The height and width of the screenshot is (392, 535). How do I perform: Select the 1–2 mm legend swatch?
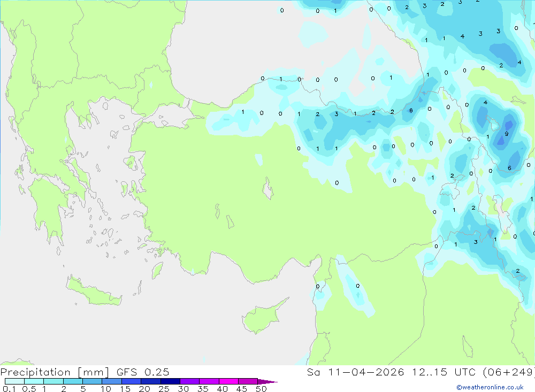click(x=53, y=381)
